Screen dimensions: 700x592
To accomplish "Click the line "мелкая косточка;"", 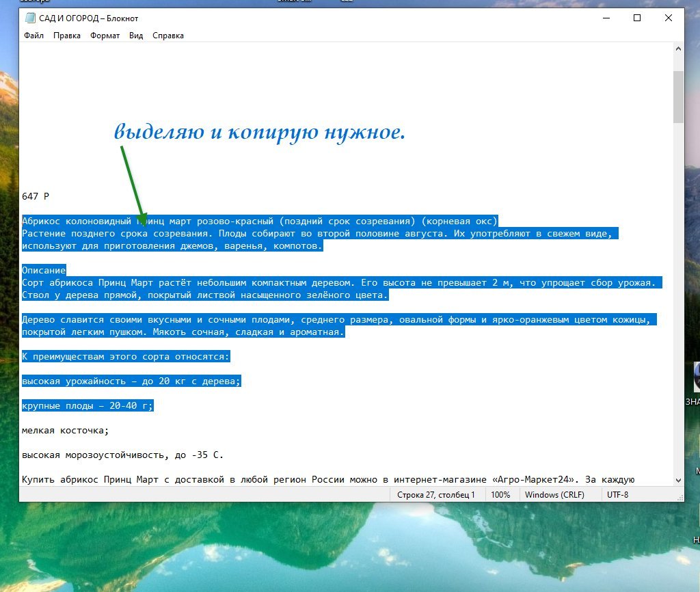I will pyautogui.click(x=65, y=431).
